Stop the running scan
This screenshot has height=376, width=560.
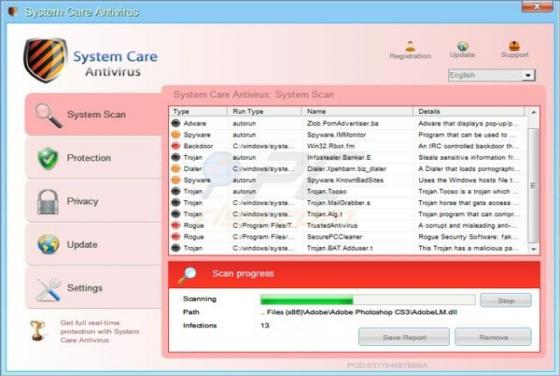coord(505,300)
